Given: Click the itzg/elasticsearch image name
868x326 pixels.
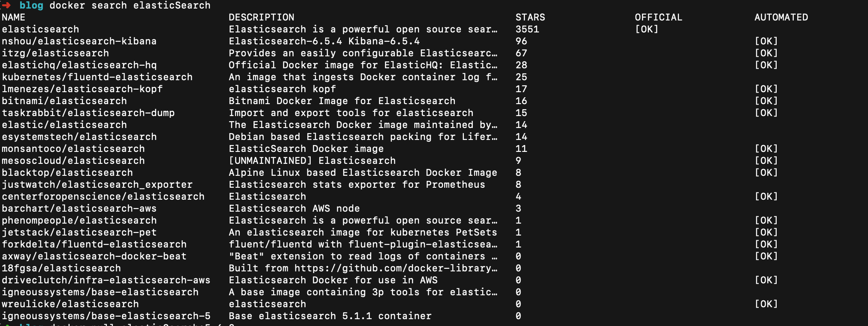Looking at the screenshot, I should tap(55, 53).
